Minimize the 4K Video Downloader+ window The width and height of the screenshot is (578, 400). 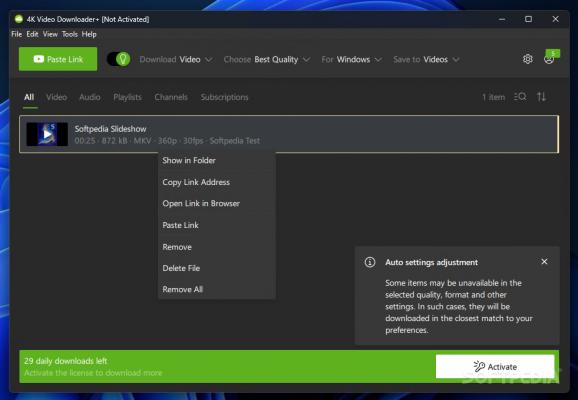pos(502,19)
